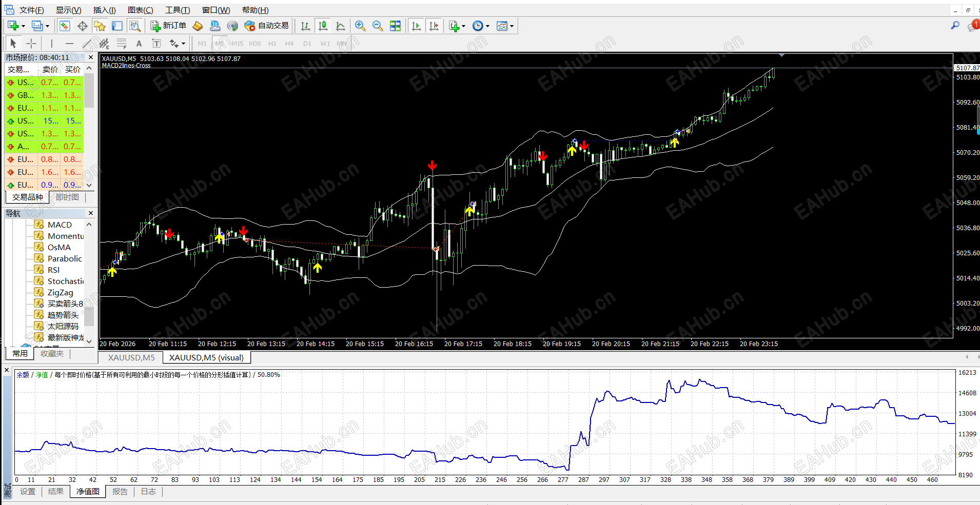
Task: Toggle the Navigator panel star-folder icon
Action: point(100,26)
